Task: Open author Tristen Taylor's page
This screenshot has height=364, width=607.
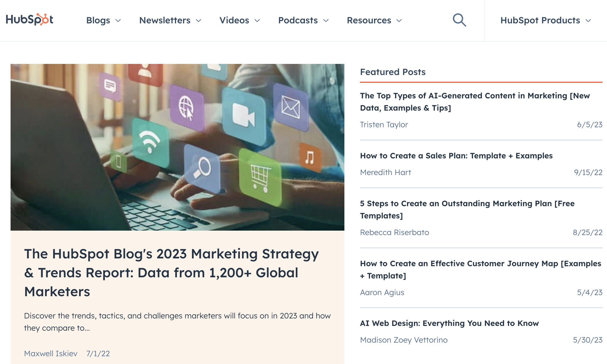Action: [x=384, y=124]
